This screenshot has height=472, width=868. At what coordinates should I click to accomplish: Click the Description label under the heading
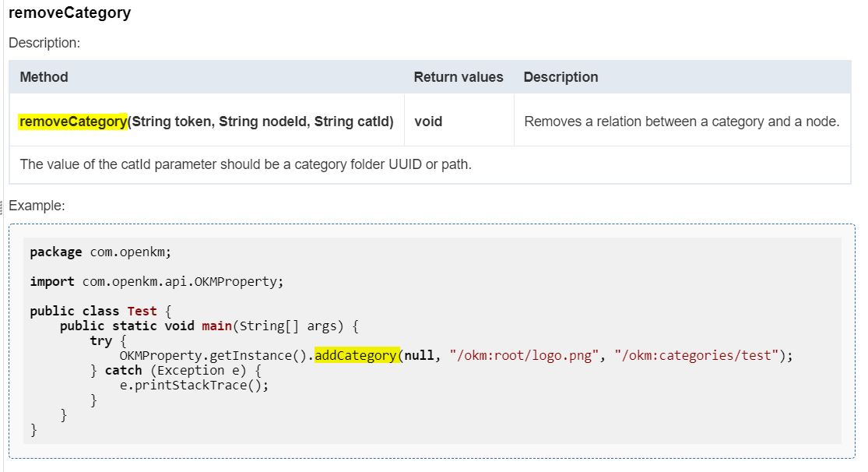(x=44, y=43)
